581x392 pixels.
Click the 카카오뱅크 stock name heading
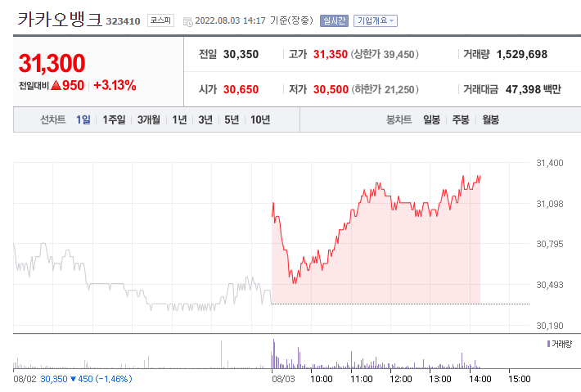(x=60, y=20)
